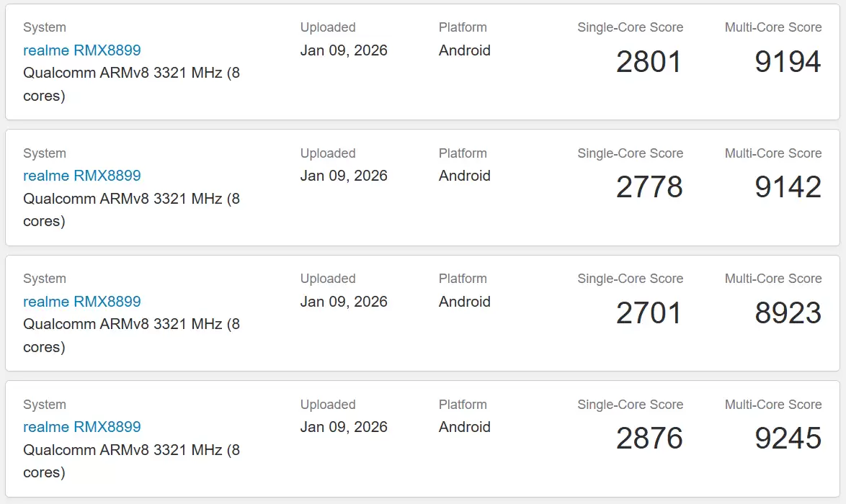846x504 pixels.
Task: Visit realme RMX8899 link for the 9245 multi-core result
Action: (81, 427)
